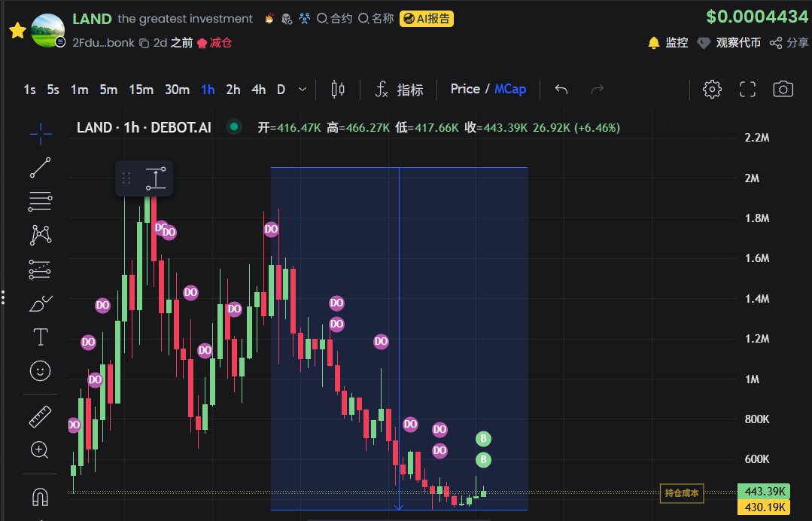Click the 443.39K current price tag

(764, 491)
